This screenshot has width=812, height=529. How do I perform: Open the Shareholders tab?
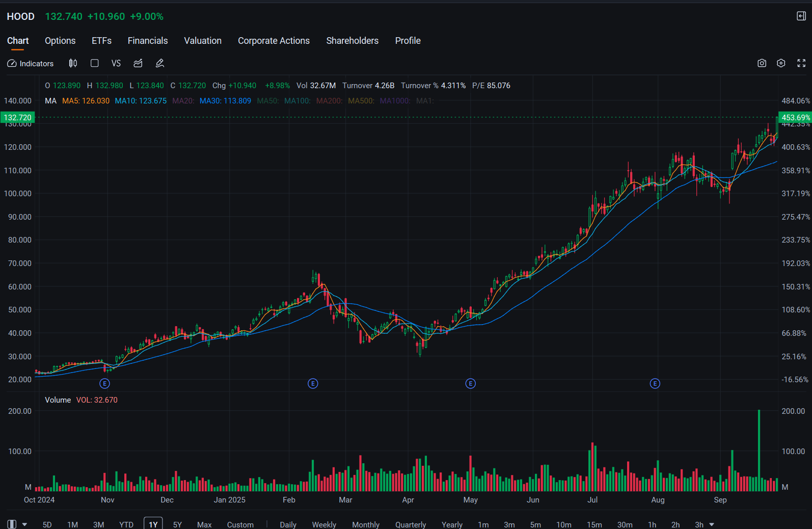pos(353,41)
